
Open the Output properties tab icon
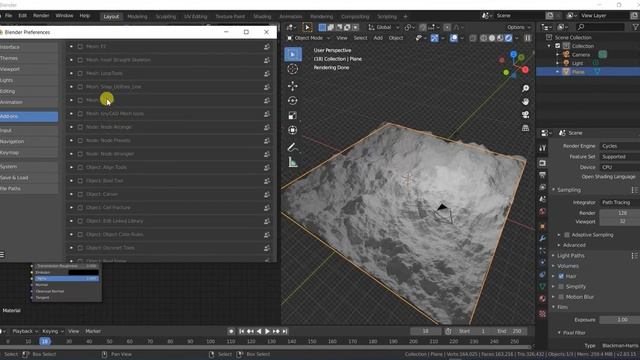point(542,175)
